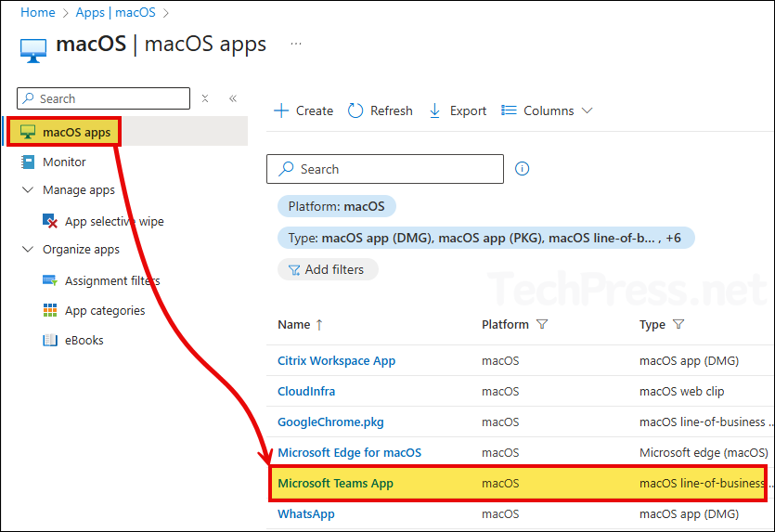Open the Type filter pill
This screenshot has width=775, height=532.
tap(485, 238)
